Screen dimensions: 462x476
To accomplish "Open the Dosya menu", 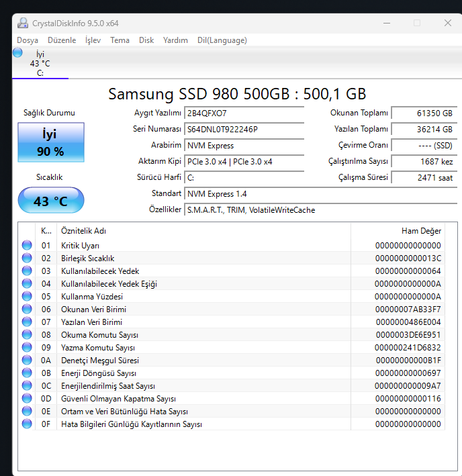I will (x=28, y=40).
